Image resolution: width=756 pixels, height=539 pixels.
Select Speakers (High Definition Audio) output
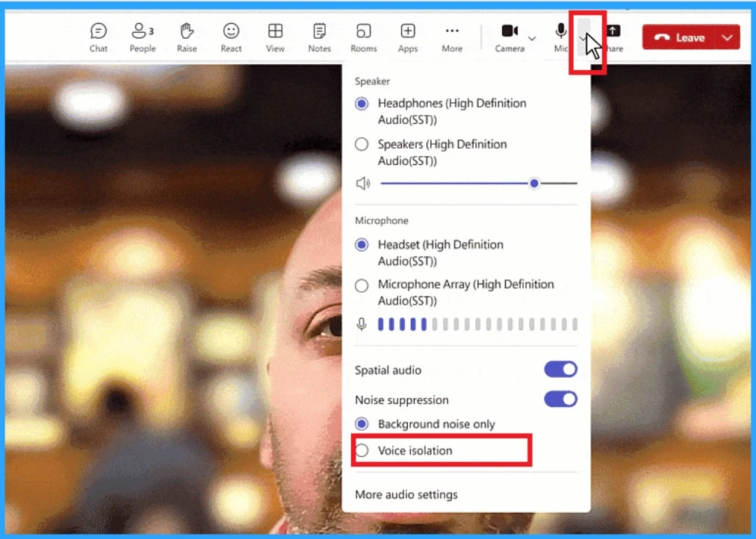coord(432,152)
